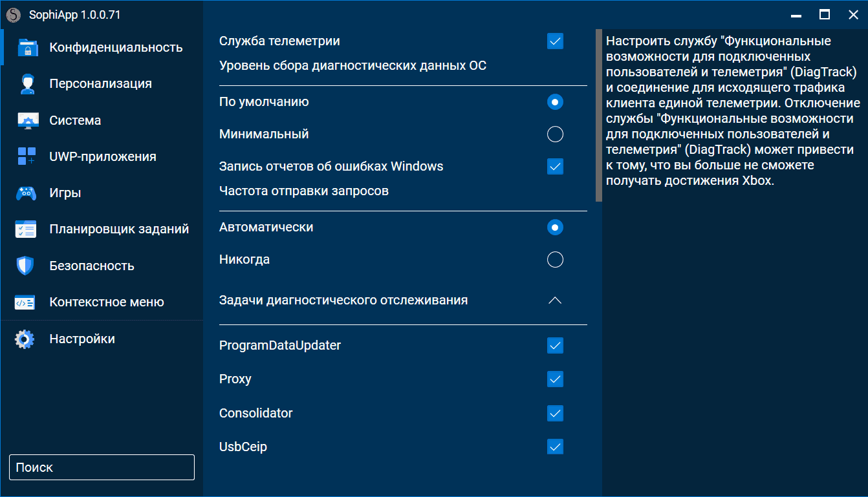Click the Поиск search field
The image size is (868, 497).
pyautogui.click(x=102, y=467)
